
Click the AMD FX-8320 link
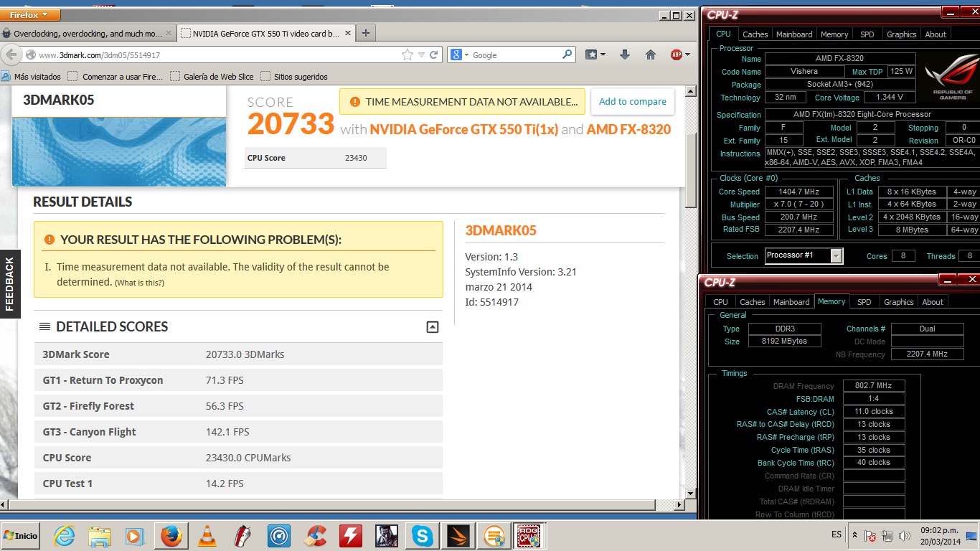pos(628,130)
